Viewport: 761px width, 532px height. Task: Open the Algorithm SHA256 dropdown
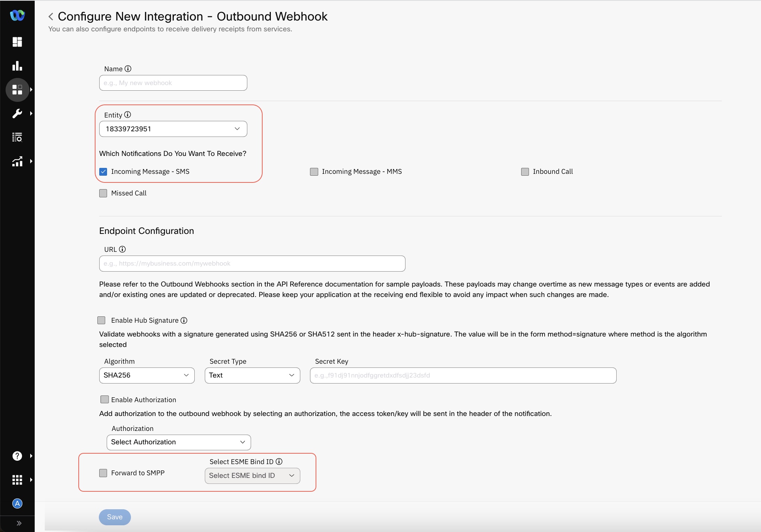pyautogui.click(x=147, y=375)
